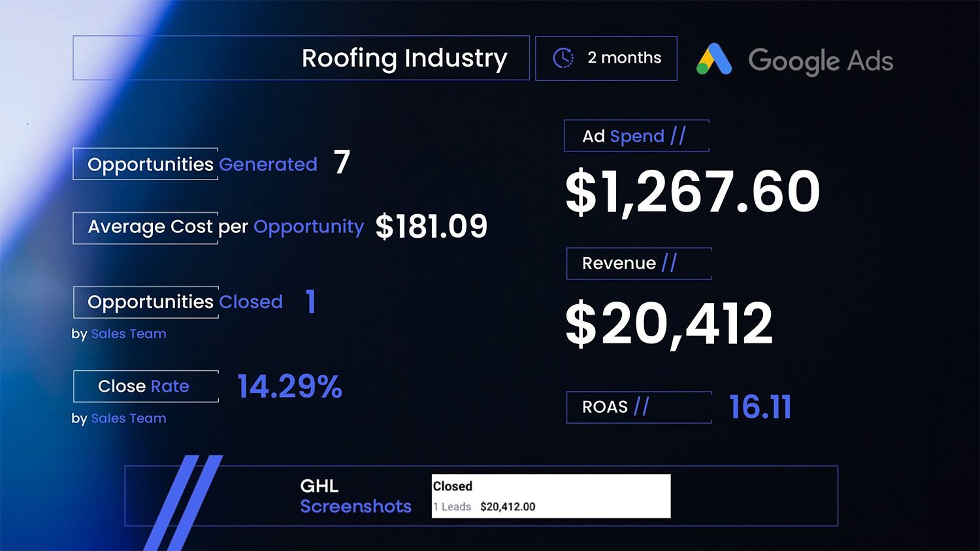
Task: Select the Opportunities Generated label
Action: click(x=202, y=165)
